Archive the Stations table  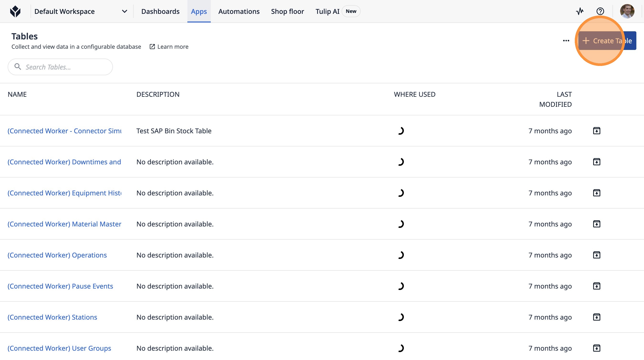point(596,317)
